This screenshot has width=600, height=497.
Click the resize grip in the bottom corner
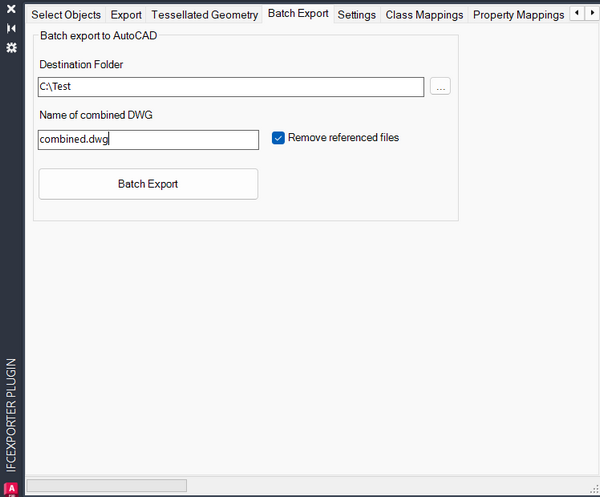pos(594,489)
